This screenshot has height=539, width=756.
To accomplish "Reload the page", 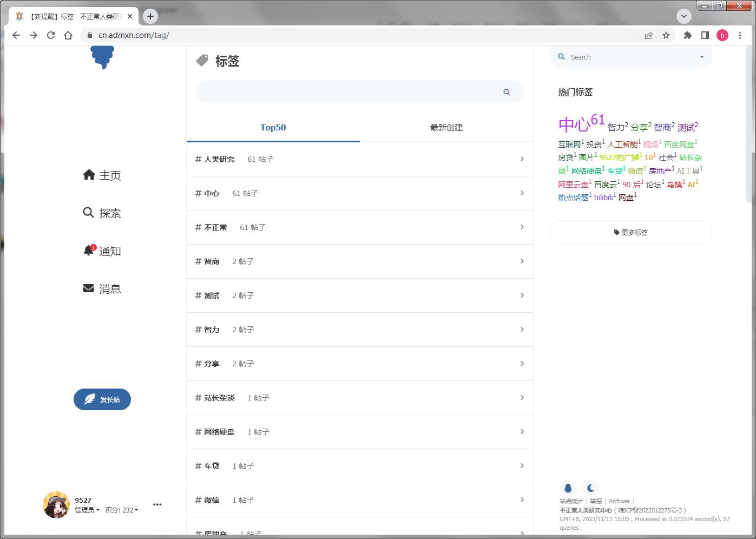I will click(51, 35).
